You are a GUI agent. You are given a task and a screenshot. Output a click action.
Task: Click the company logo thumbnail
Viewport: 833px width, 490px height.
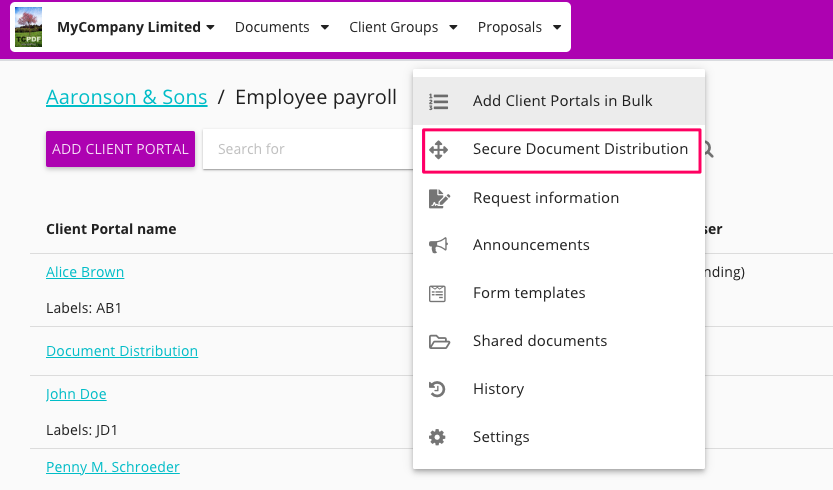[27, 27]
